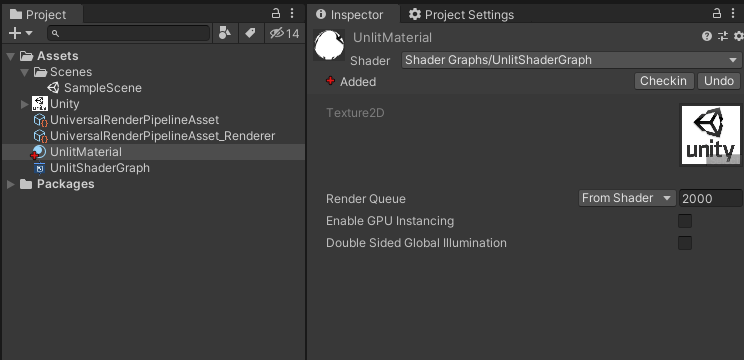Click the Search by Type icon

[x=224, y=33]
